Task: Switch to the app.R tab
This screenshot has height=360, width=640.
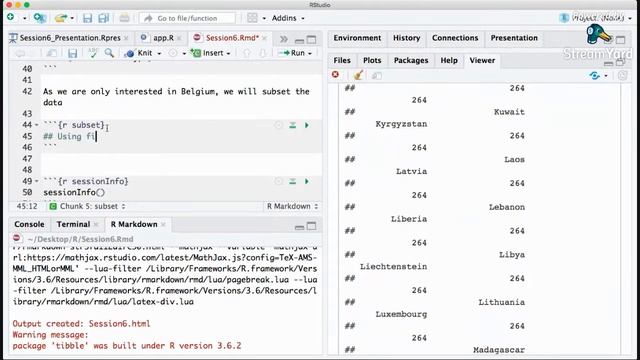Action: tap(163, 38)
